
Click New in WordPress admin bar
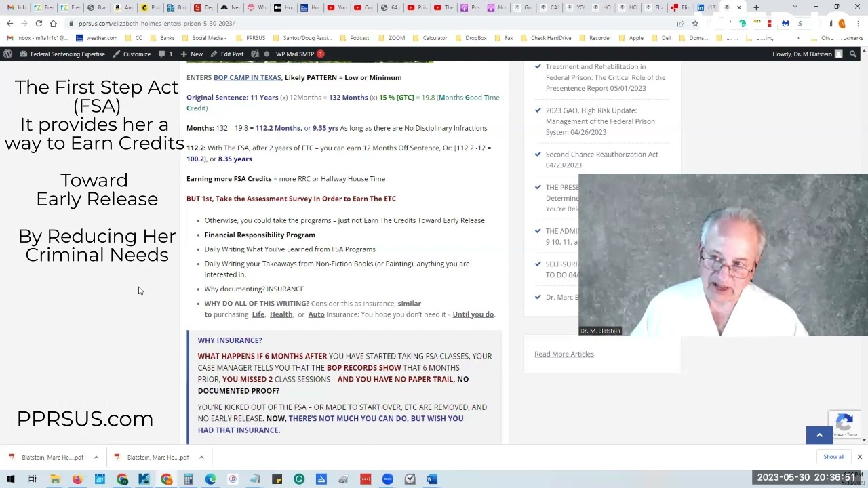pyautogui.click(x=191, y=54)
